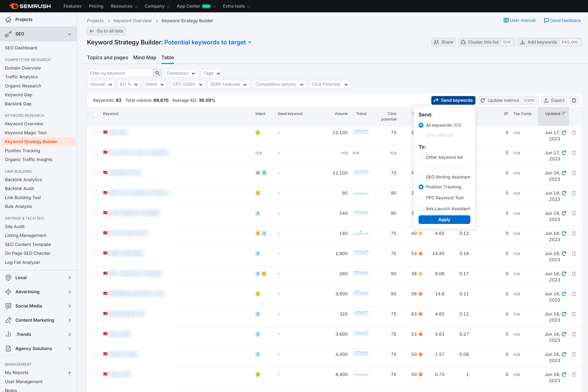Choose SEO Writing Assistant radio option
The image size is (588, 392).
point(421,177)
